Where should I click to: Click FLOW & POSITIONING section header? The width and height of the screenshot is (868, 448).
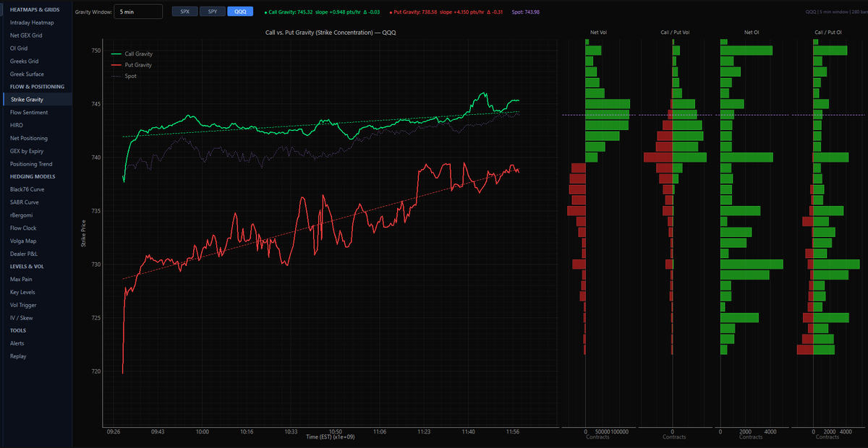37,87
